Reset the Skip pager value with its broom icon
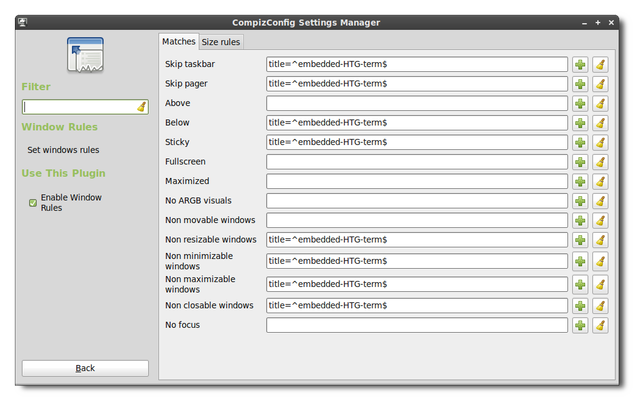This screenshot has height=404, width=640. click(600, 84)
